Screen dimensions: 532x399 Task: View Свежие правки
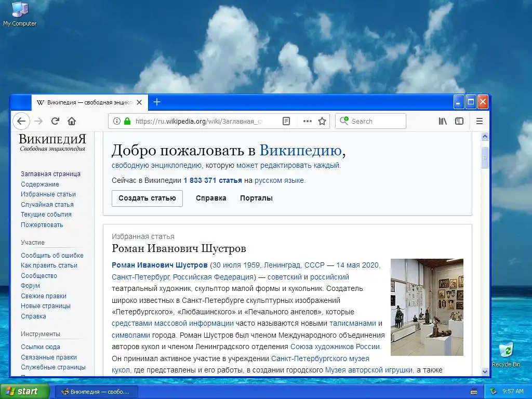(44, 296)
